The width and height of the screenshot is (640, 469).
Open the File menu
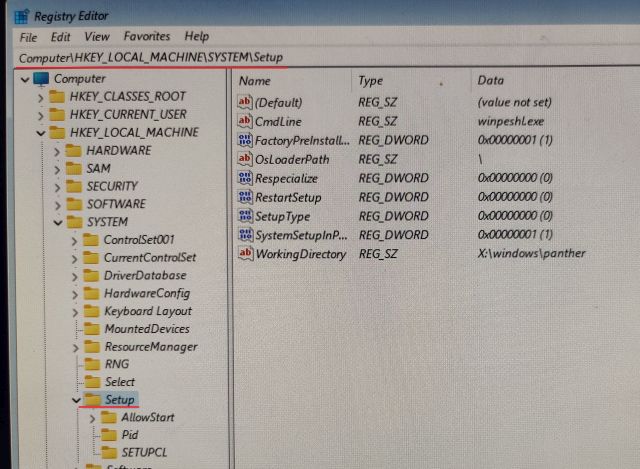pos(28,38)
